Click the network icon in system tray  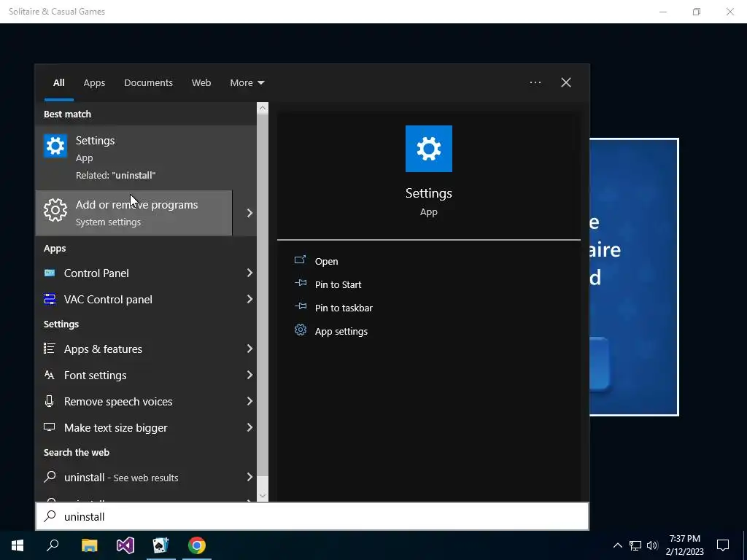(x=635, y=545)
